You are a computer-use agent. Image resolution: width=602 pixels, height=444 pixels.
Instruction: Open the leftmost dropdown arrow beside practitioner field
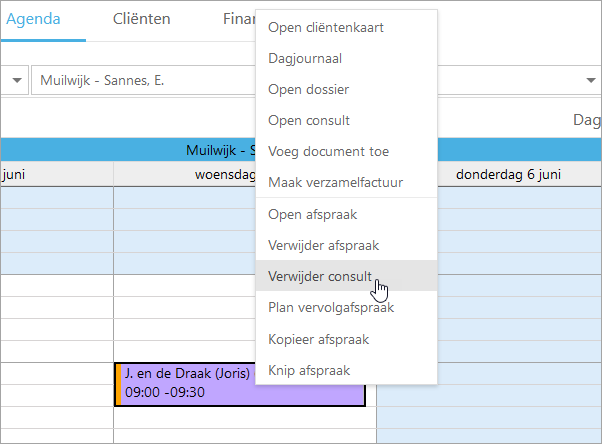coord(17,80)
